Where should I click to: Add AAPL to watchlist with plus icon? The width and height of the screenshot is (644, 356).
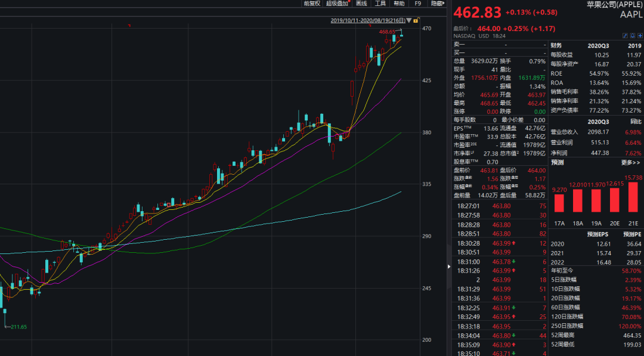pos(640,36)
